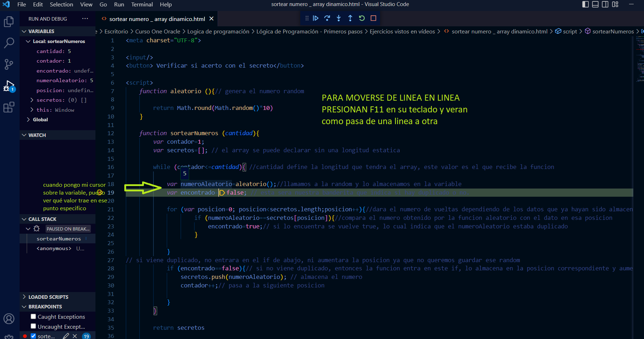Open the Go menu
644x339 pixels.
[x=103, y=4]
